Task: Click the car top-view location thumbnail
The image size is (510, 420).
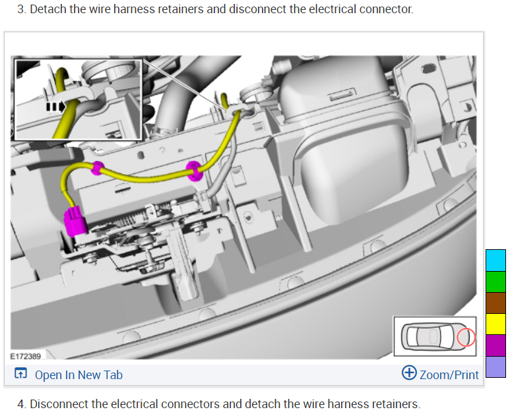Action: point(435,336)
